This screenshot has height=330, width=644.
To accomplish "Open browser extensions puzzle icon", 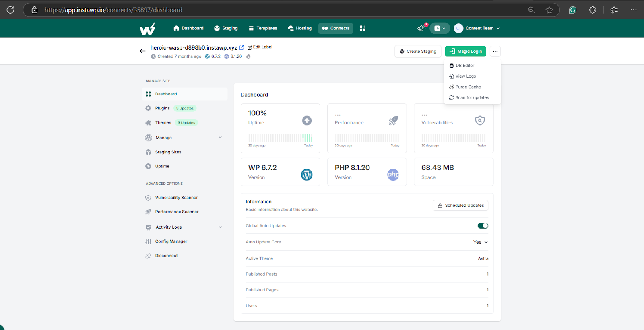I will click(x=592, y=10).
